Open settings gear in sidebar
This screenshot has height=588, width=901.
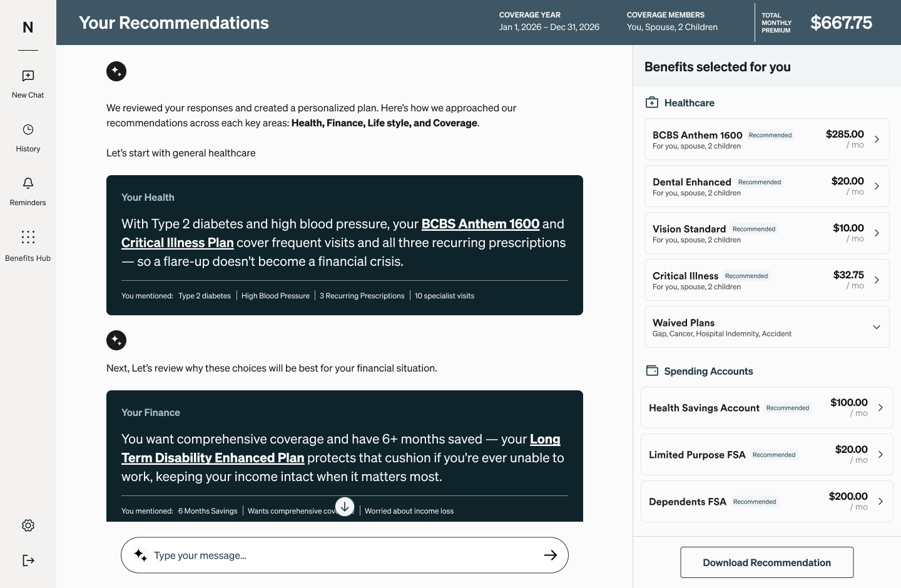tap(28, 525)
